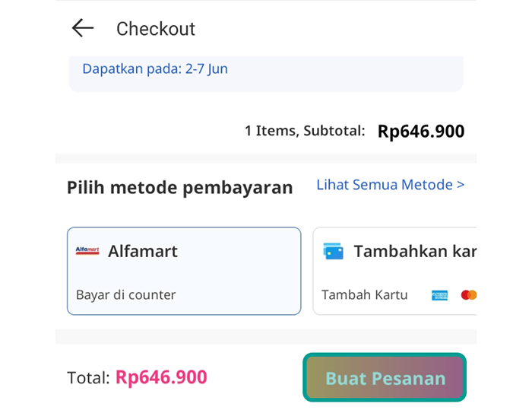Tap the back arrow icon
Viewport: 532px width, 410px height.
coord(83,28)
